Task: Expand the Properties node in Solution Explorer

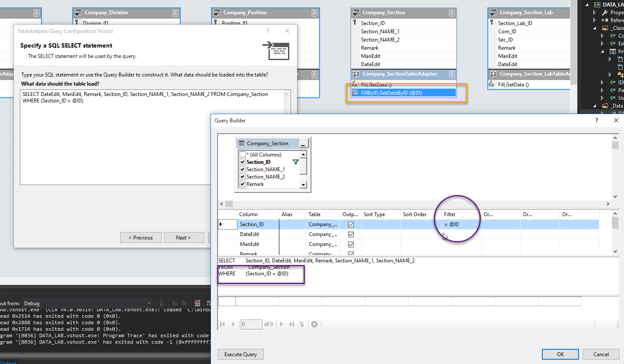Action: pos(595,13)
